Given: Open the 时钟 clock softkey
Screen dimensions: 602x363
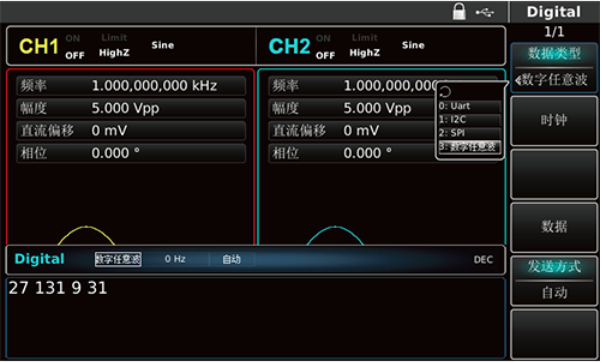Looking at the screenshot, I should coord(554,121).
